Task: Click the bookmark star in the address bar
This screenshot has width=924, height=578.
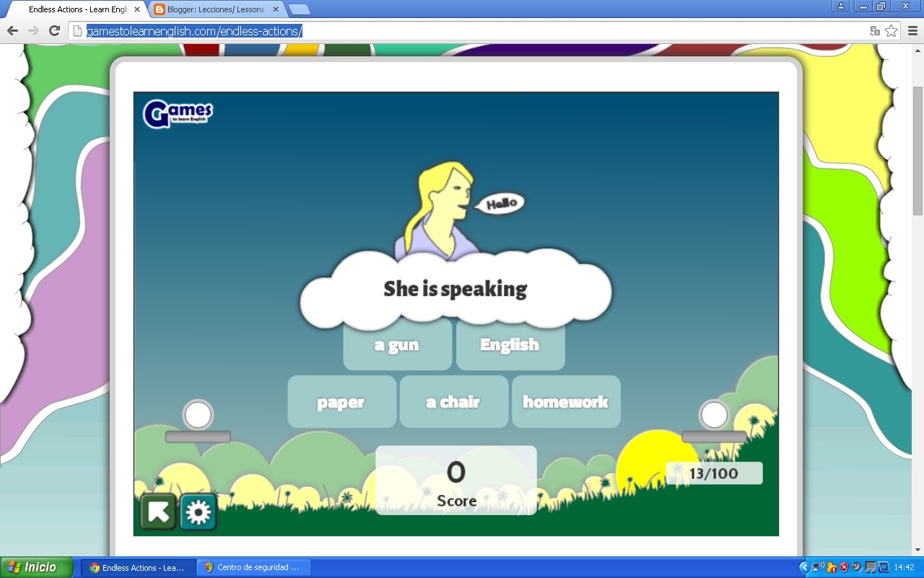Action: pyautogui.click(x=892, y=31)
